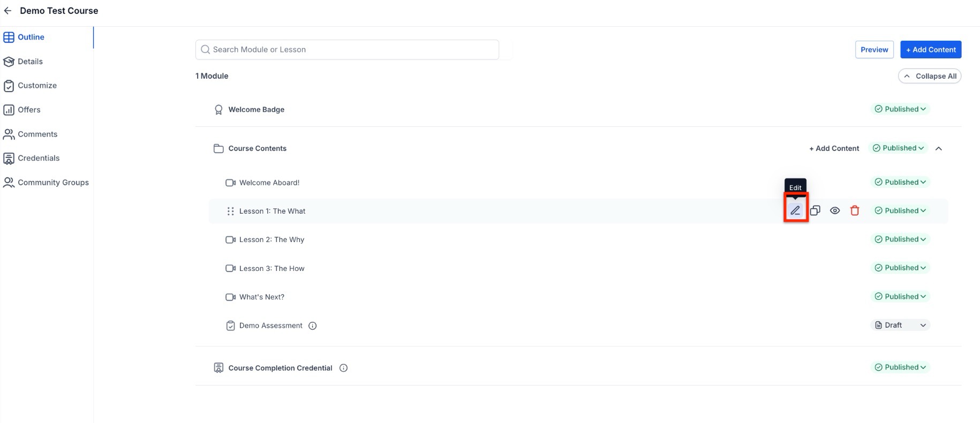Open the Welcome Badge Published status dropdown
Image resolution: width=980 pixels, height=423 pixels.
tap(900, 109)
